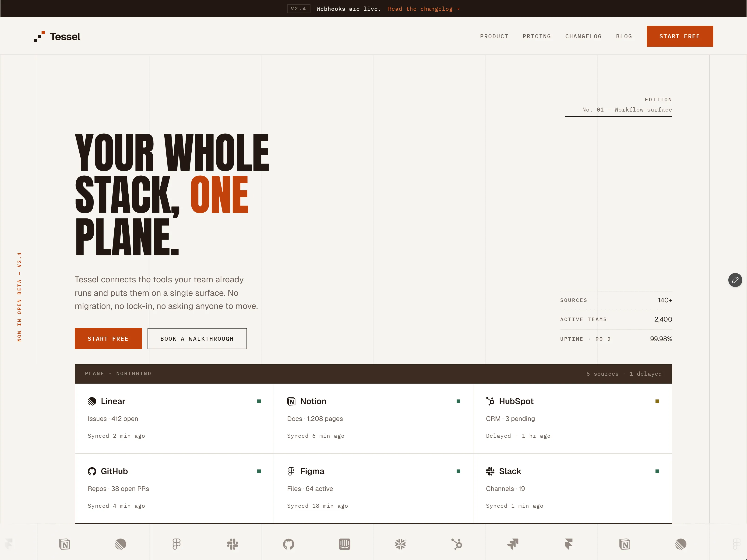The width and height of the screenshot is (747, 560).
Task: Click 'Synced 2 min ago' text
Action: 116,436
